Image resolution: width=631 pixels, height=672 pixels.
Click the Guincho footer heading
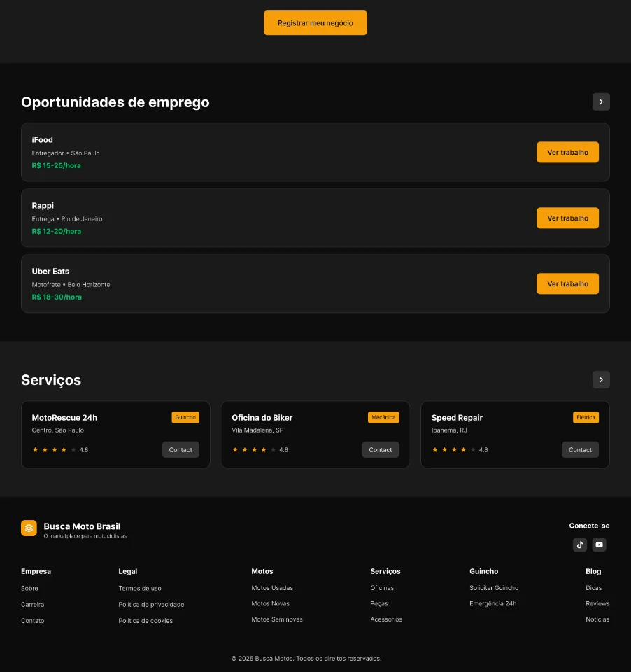tap(483, 571)
